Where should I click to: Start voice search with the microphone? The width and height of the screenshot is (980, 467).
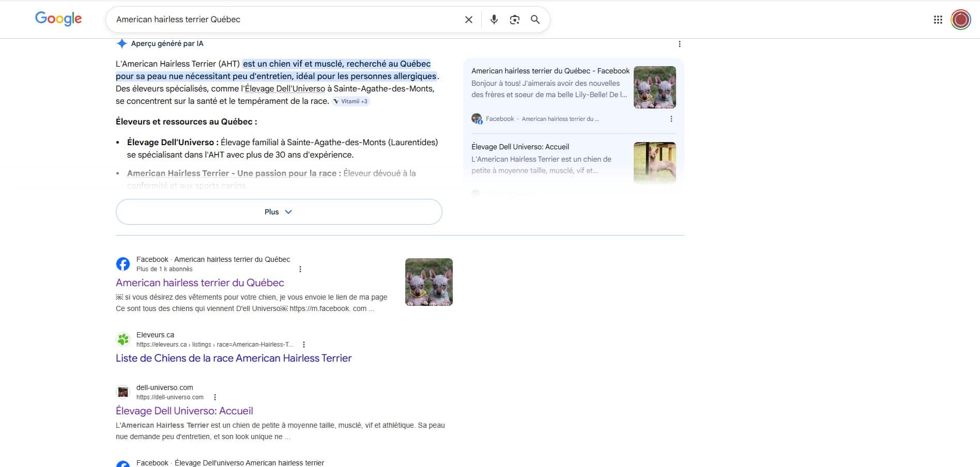[x=494, y=20]
